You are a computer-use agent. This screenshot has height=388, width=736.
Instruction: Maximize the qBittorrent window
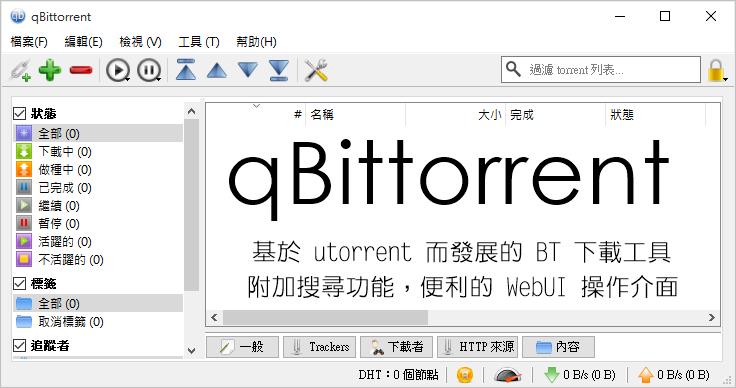665,16
